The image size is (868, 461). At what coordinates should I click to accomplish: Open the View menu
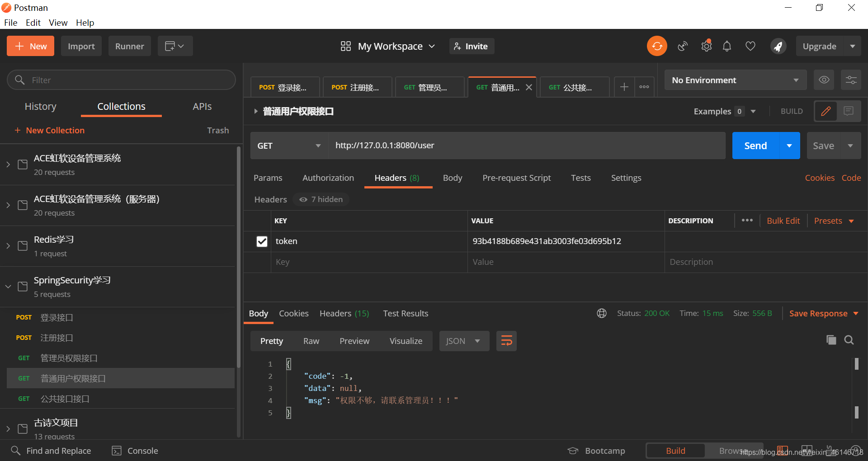click(58, 23)
